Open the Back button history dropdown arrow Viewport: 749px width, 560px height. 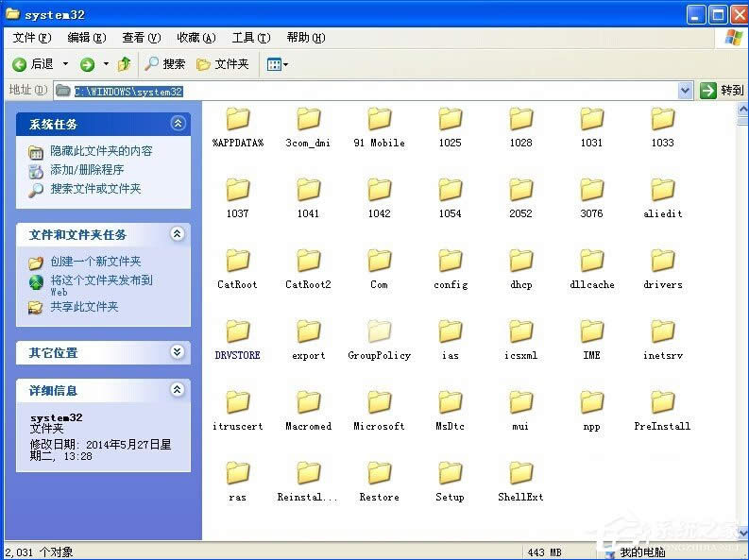pyautogui.click(x=65, y=64)
